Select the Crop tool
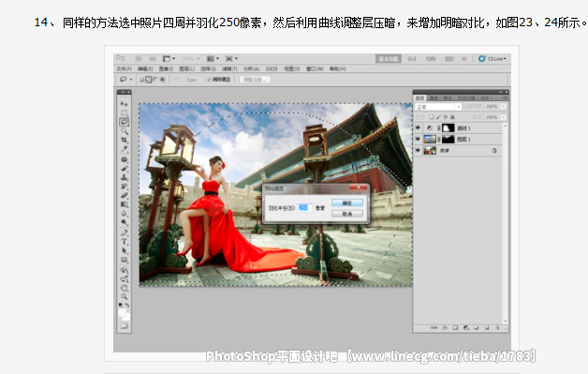This screenshot has width=588, height=374. click(x=125, y=140)
